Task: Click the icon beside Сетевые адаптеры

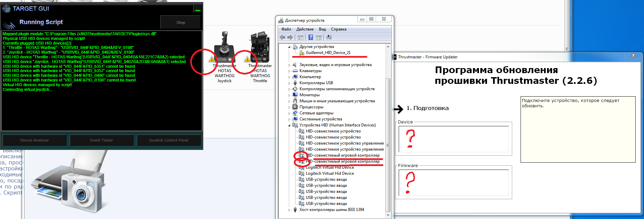Action: tap(295, 113)
